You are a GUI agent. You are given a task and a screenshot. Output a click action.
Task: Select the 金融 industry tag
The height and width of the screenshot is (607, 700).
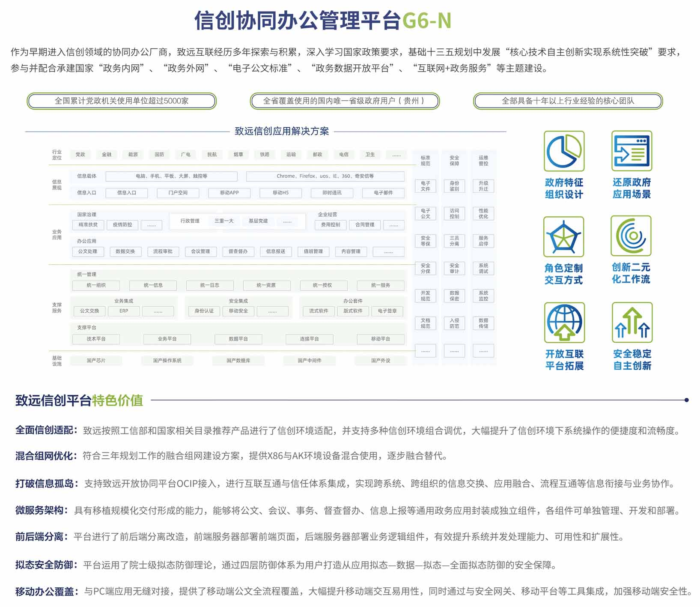(x=107, y=155)
